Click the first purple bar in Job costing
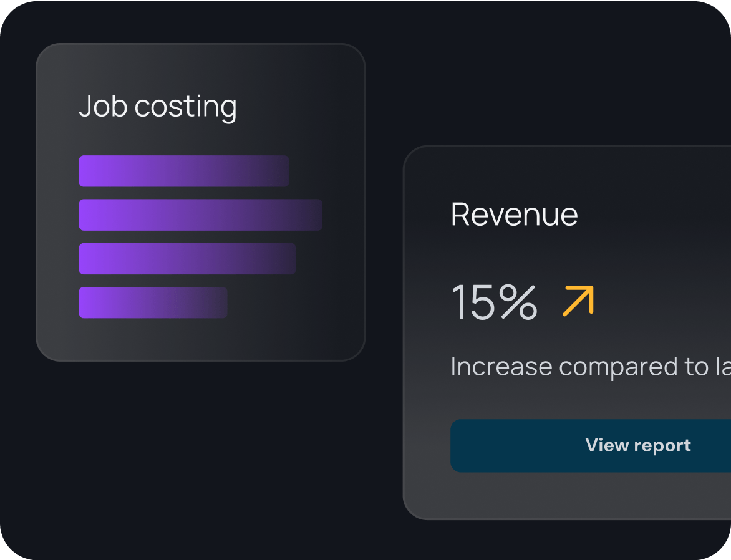731x560 pixels. click(x=183, y=171)
